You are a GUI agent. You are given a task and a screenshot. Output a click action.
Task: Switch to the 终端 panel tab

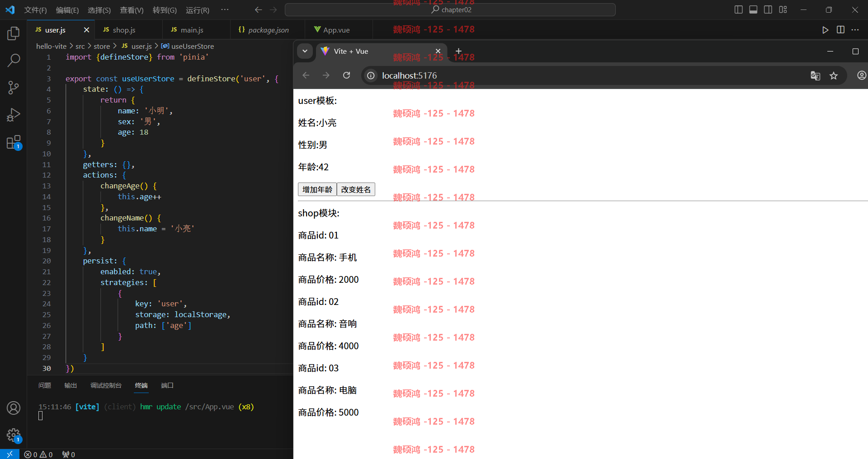point(142,385)
